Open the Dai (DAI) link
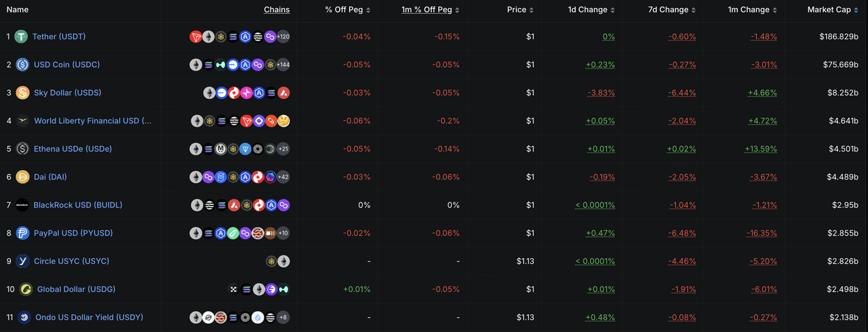This screenshot has height=332, width=868. coord(50,177)
